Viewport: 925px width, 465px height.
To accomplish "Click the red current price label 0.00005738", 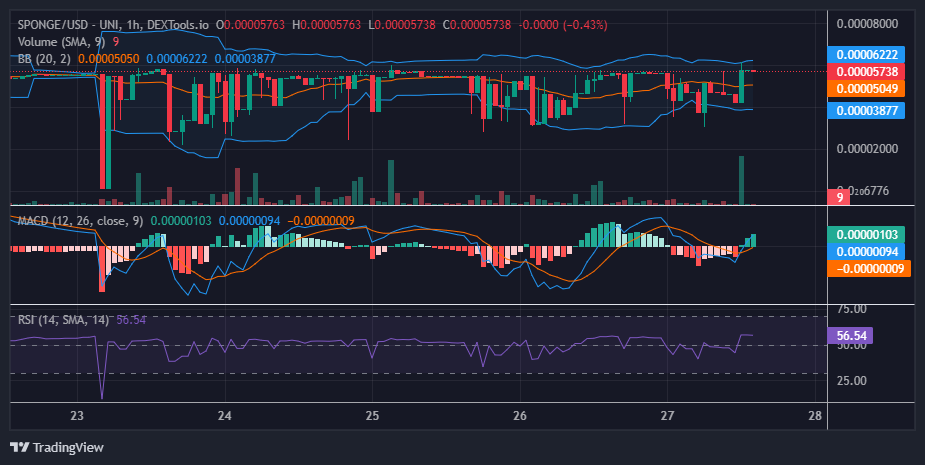I will point(866,71).
